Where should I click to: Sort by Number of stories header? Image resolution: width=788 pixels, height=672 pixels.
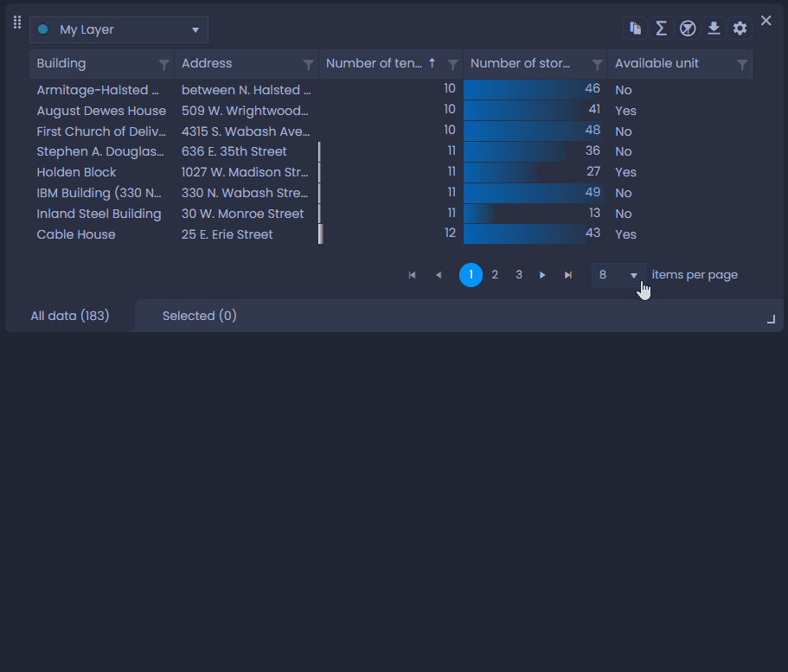point(520,63)
